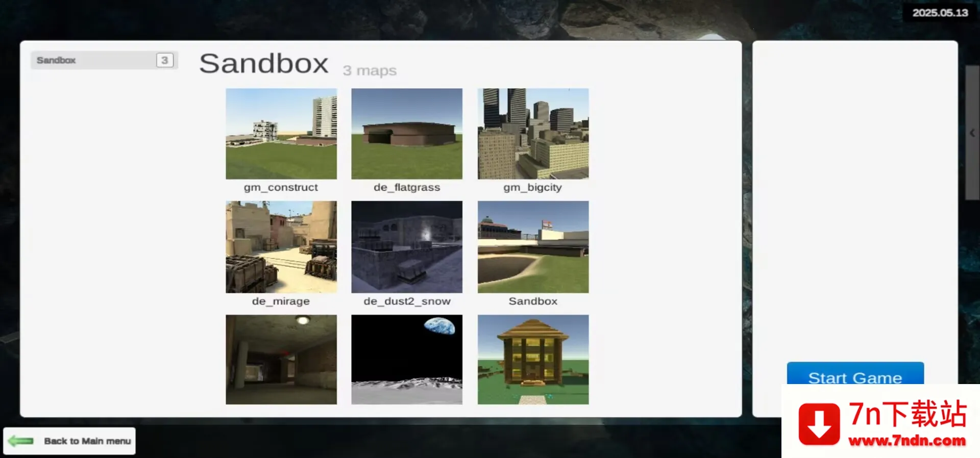Screen dimensions: 980x458
Task: Click the map count badge showing 3
Action: click(x=164, y=60)
